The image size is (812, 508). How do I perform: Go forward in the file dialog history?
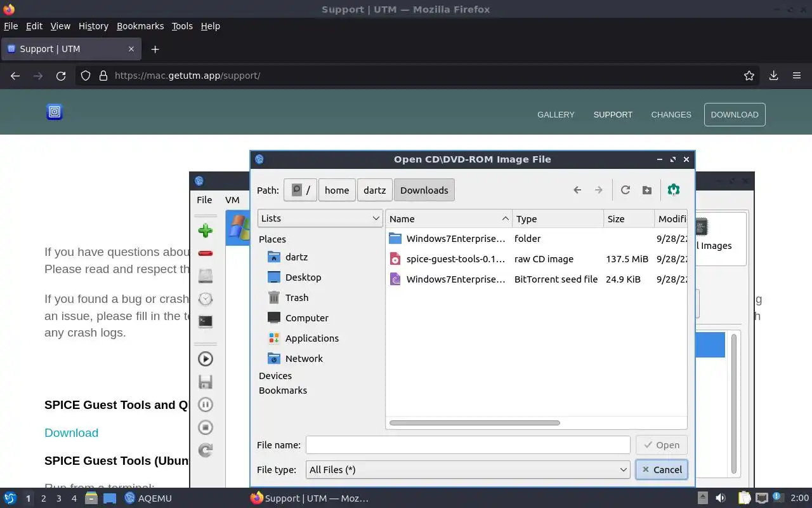click(598, 190)
